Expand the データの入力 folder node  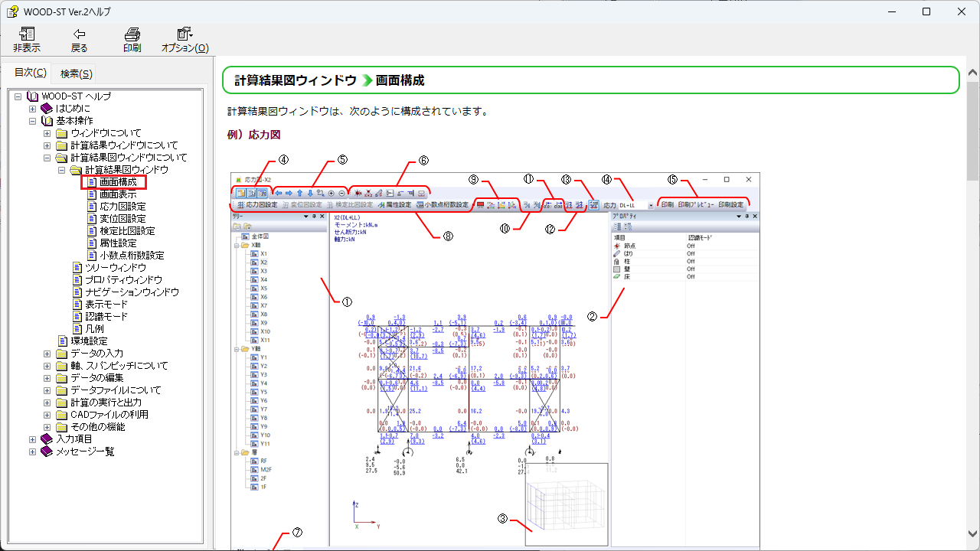(x=47, y=354)
